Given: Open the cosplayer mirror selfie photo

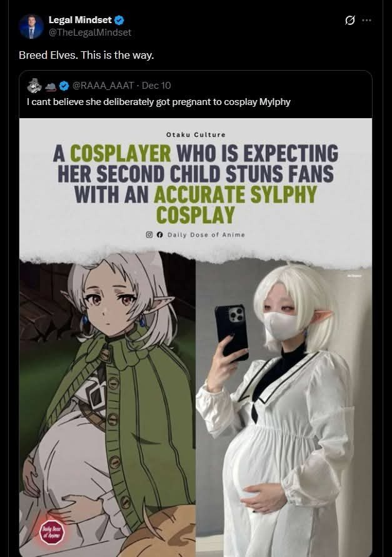Looking at the screenshot, I should click(284, 408).
